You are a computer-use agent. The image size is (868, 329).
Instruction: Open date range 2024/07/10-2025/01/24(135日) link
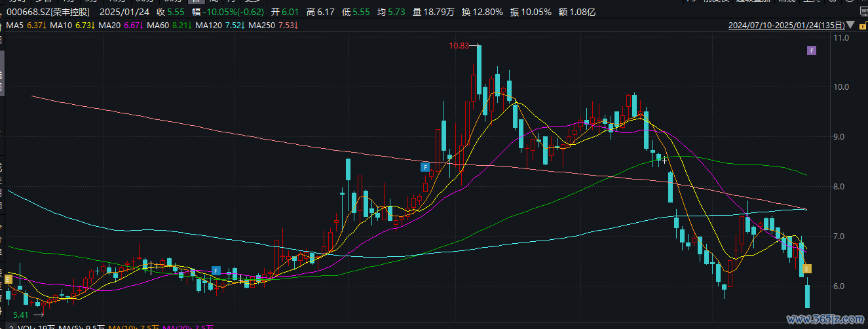coord(786,26)
